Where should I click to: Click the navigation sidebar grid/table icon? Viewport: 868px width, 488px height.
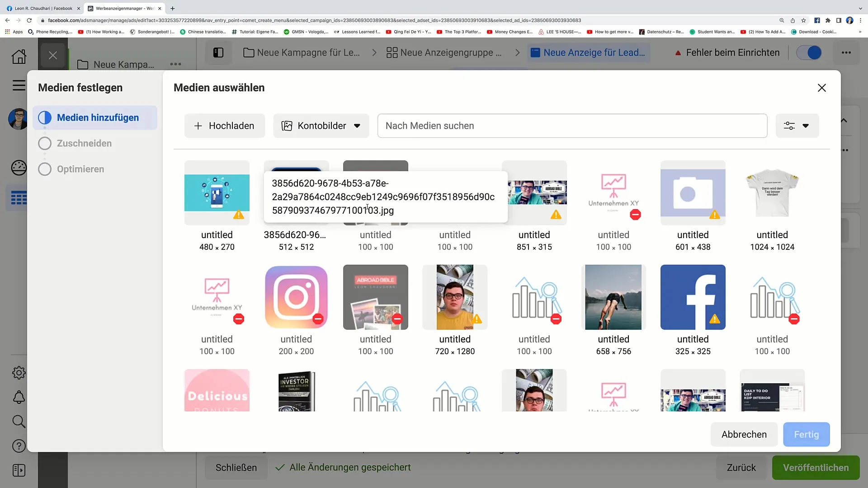(x=19, y=198)
